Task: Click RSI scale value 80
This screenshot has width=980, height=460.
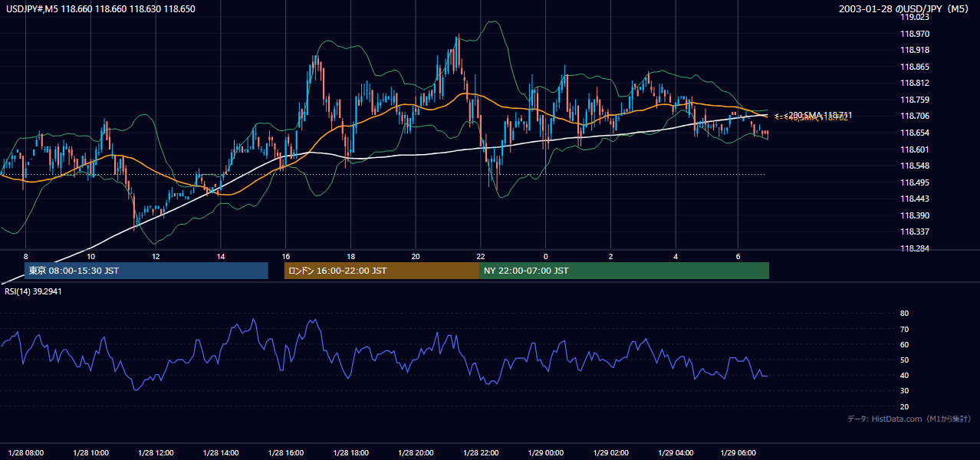Action: click(x=904, y=314)
